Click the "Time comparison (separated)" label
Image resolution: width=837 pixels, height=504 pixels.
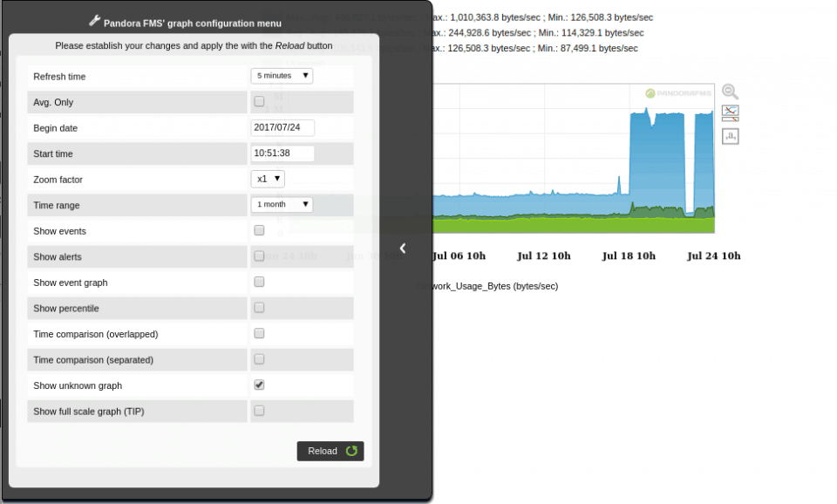(93, 360)
